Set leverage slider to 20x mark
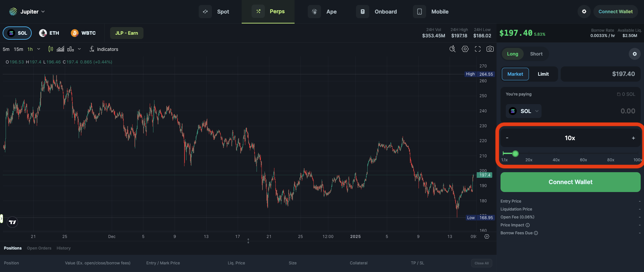Viewport: 644px width, 272px height. tap(529, 160)
